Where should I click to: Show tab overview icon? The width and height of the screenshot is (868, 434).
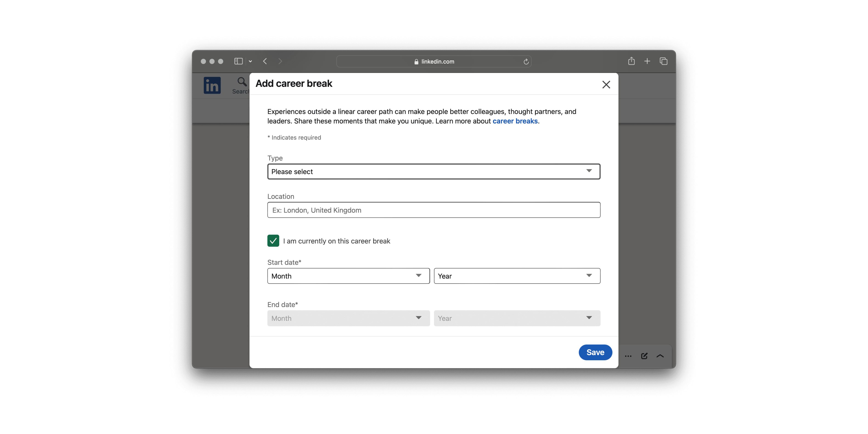pos(663,61)
